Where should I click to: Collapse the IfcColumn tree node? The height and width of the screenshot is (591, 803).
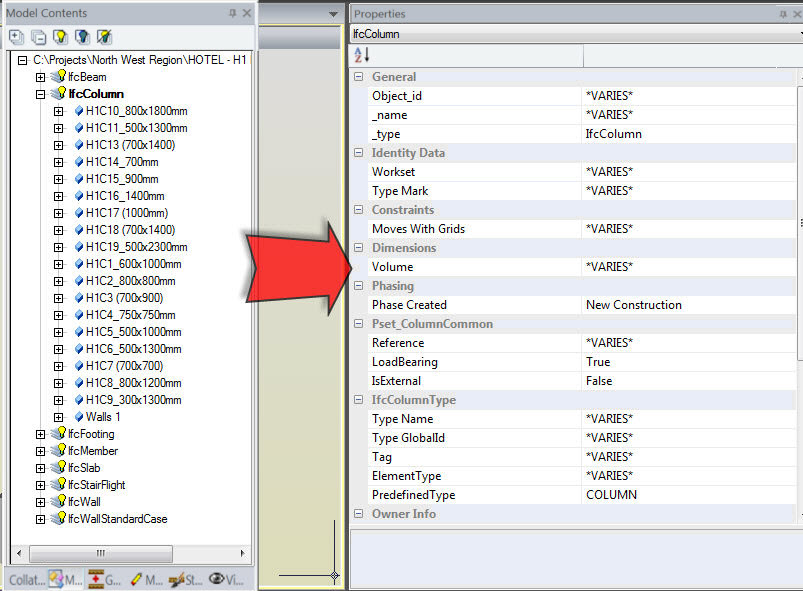pos(40,94)
